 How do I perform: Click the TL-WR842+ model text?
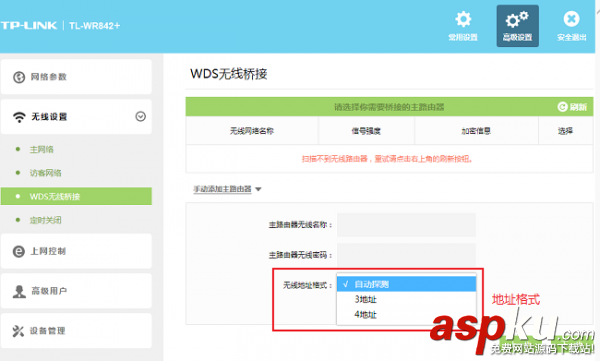click(x=95, y=26)
